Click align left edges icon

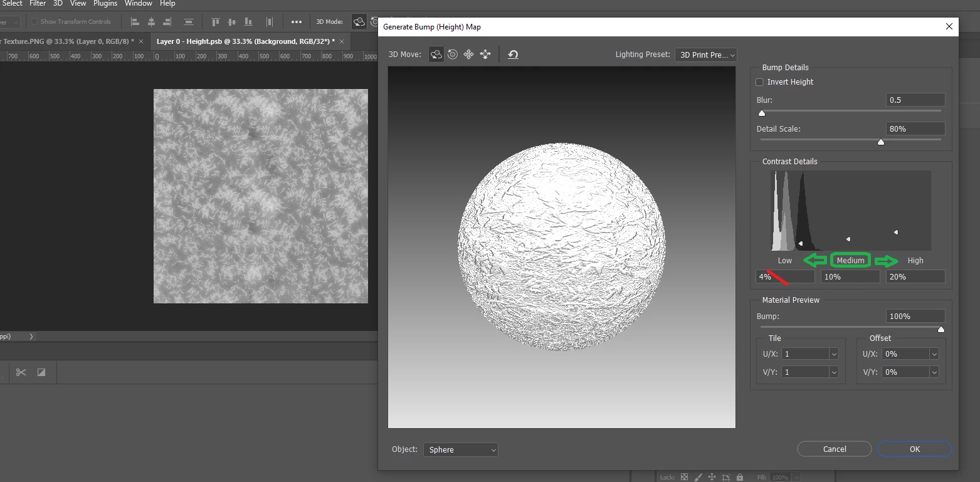point(135,22)
